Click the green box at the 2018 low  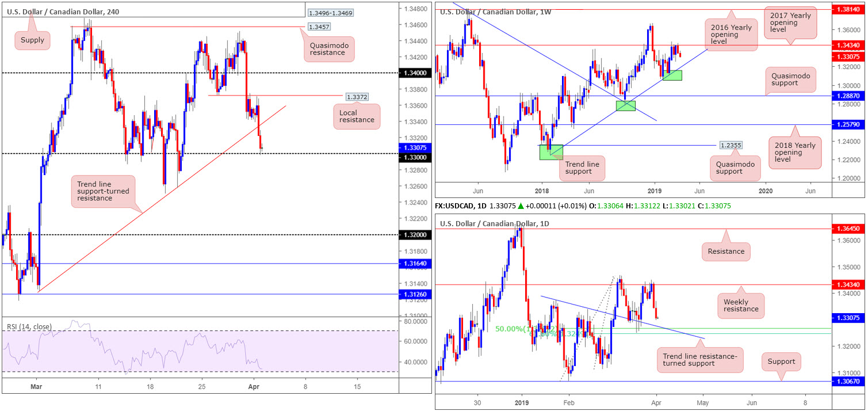[551, 152]
